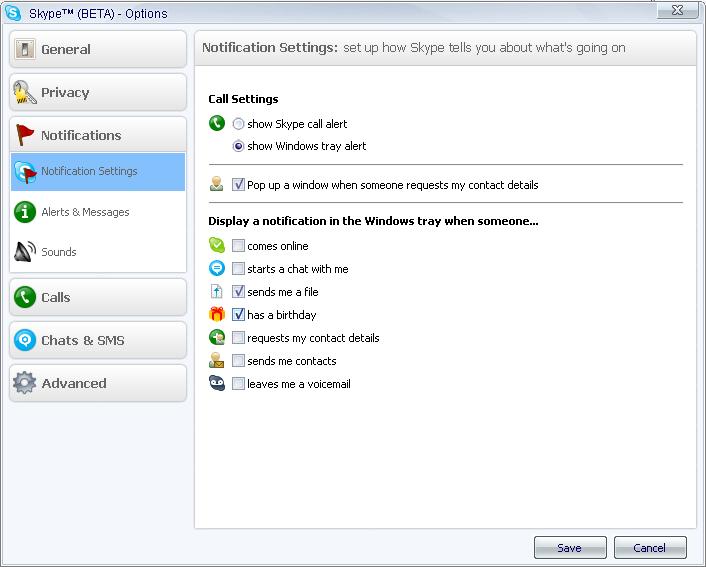
Task: Click the gift box birthday icon
Action: pyautogui.click(x=217, y=314)
